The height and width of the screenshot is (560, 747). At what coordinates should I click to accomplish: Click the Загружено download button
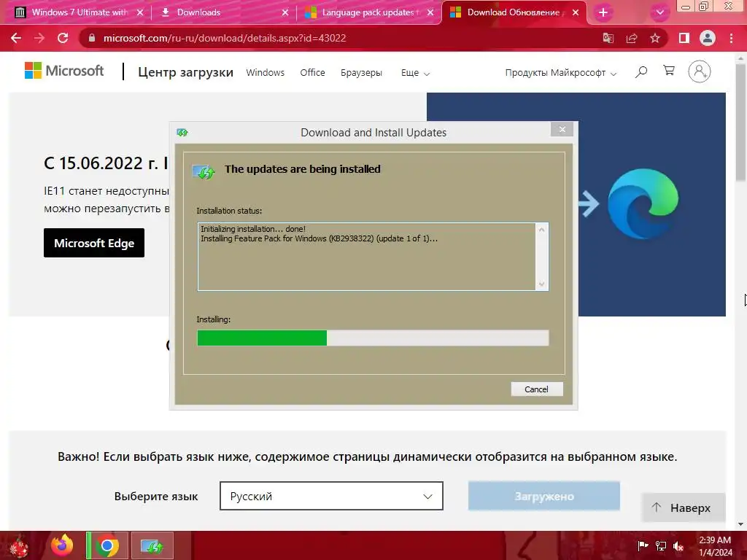pos(544,496)
